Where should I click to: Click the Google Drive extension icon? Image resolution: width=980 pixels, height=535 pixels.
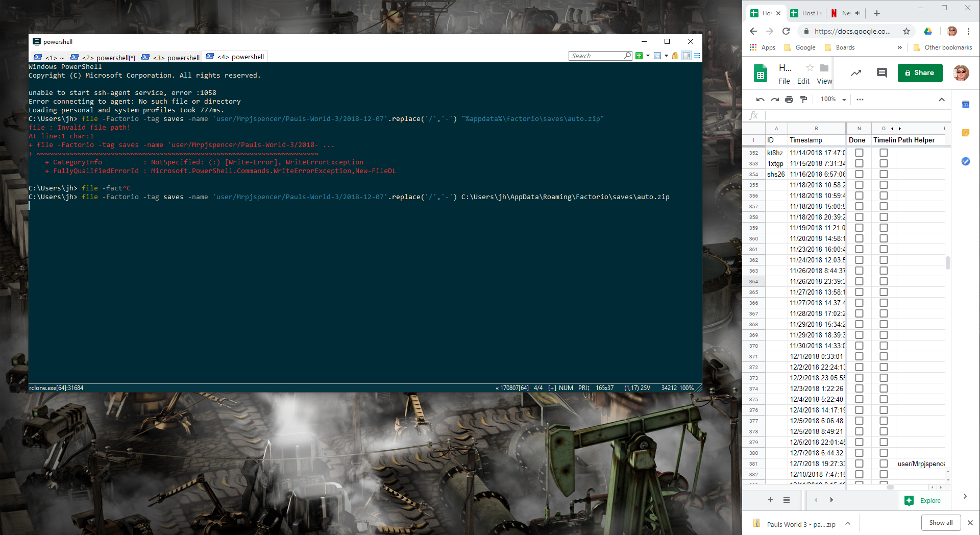pyautogui.click(x=928, y=31)
